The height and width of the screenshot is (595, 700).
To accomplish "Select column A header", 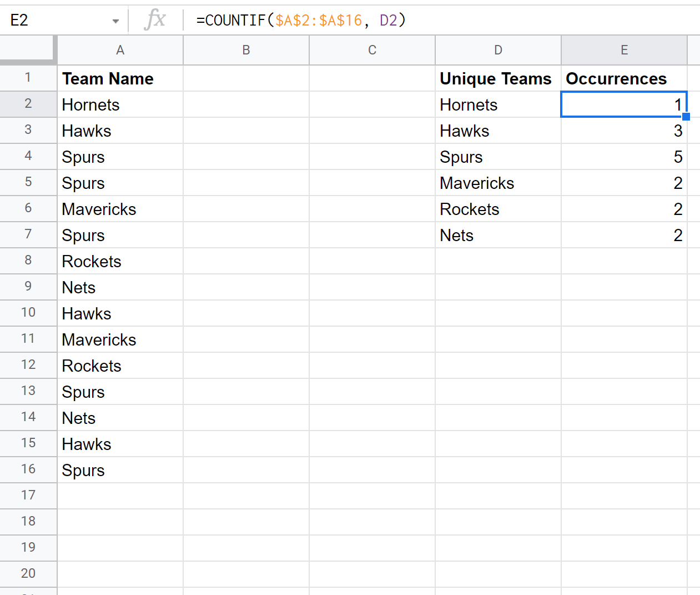I will point(120,50).
